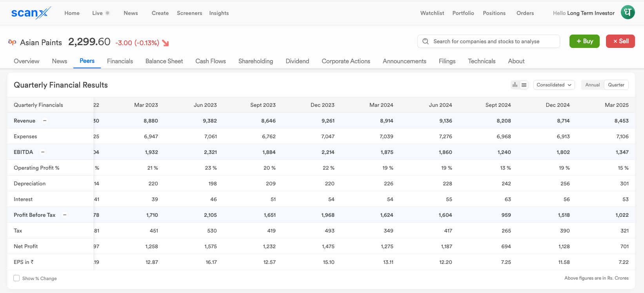Click the Hello Long Term Investor text
The height and width of the screenshot is (293, 644).
[584, 13]
